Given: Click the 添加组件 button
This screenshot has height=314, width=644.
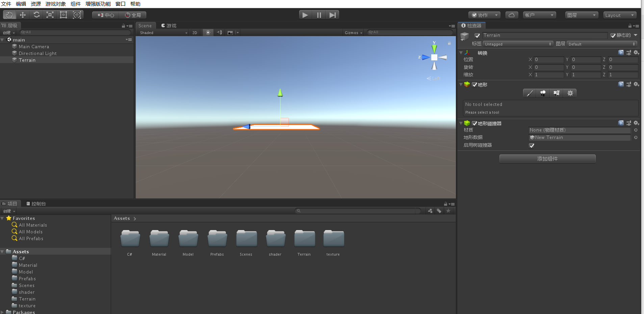Looking at the screenshot, I should (x=547, y=159).
